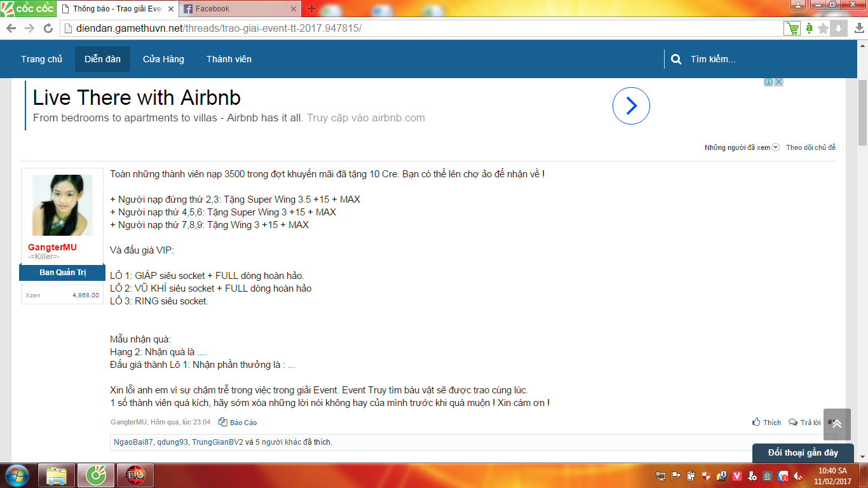Open the 'Cửa Hàng' menu item
The image size is (868, 488).
[x=163, y=59]
